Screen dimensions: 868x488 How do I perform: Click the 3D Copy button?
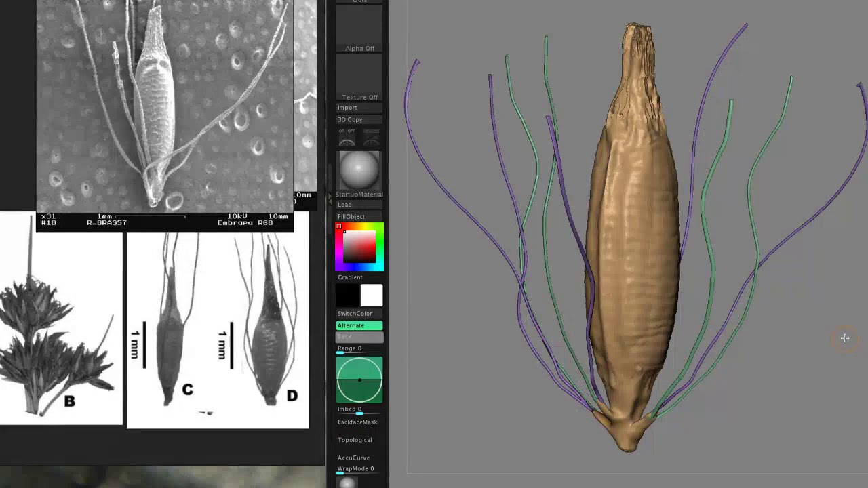tap(359, 119)
